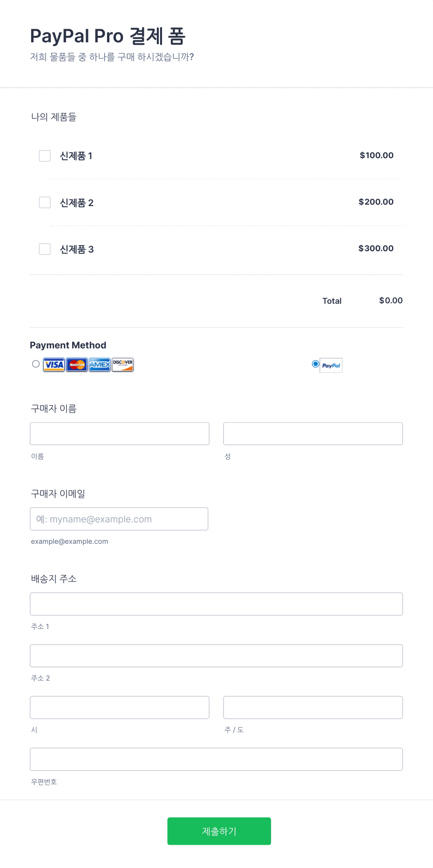
Task: Click the Discover card icon
Action: [122, 365]
